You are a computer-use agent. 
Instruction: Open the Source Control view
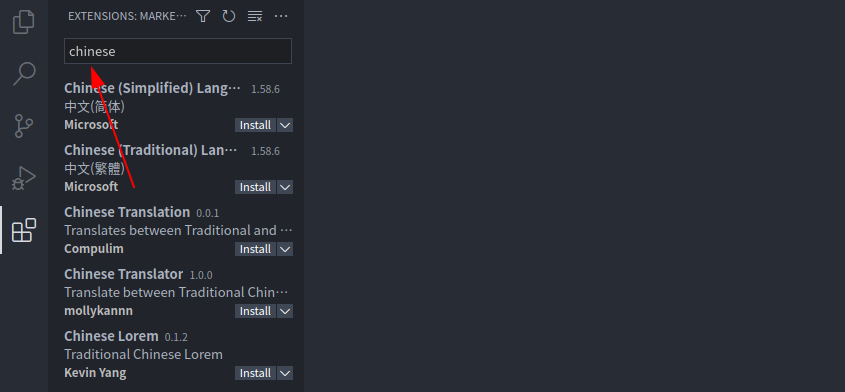point(24,126)
